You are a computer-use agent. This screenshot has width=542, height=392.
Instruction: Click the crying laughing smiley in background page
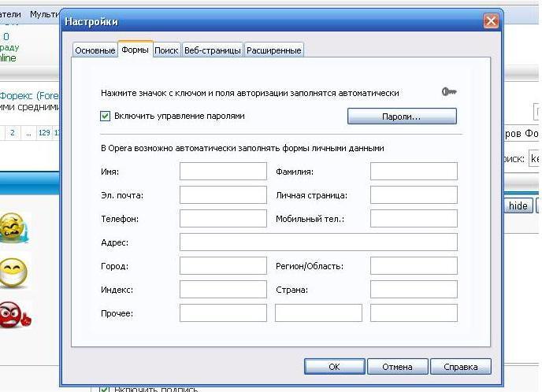click(x=13, y=227)
